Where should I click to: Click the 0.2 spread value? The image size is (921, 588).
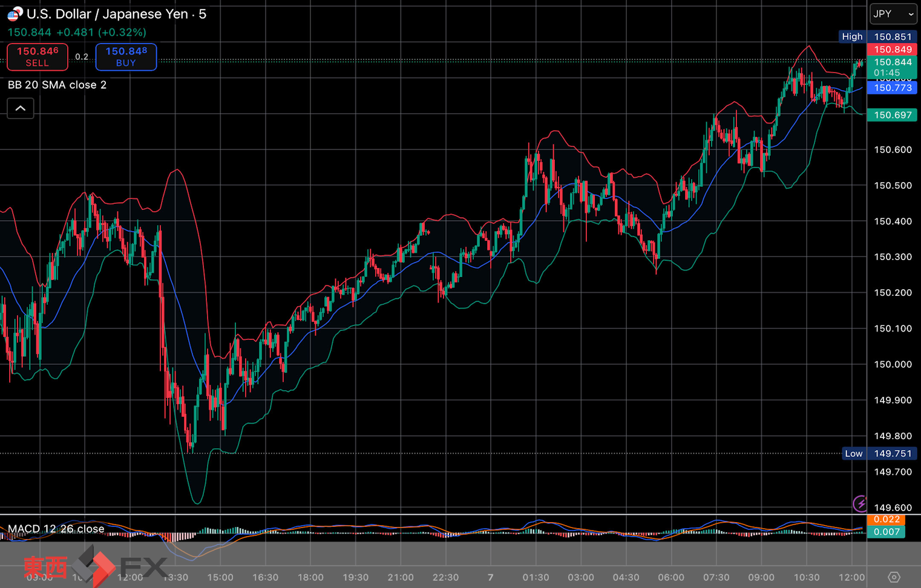(82, 57)
